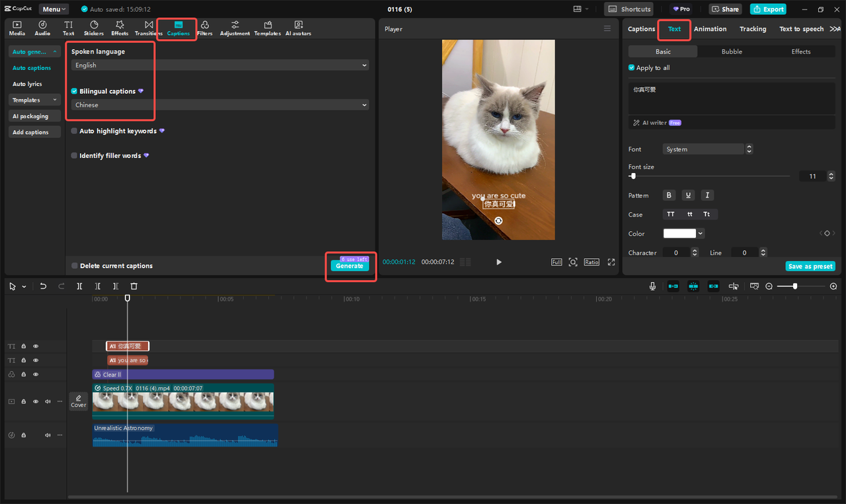Select the Media tool in the toolbar
Image resolution: width=846 pixels, height=504 pixels.
tap(17, 28)
